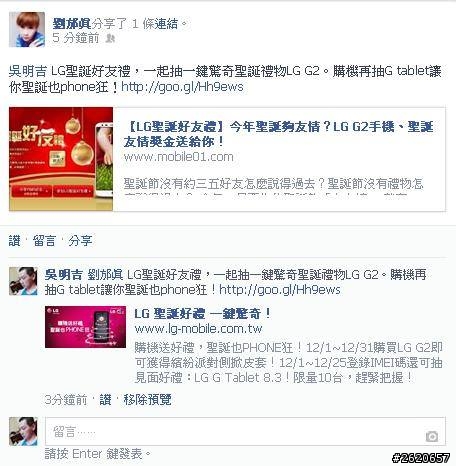Open the 劉旀眞 poster name link
The width and height of the screenshot is (456, 466).
click(72, 23)
